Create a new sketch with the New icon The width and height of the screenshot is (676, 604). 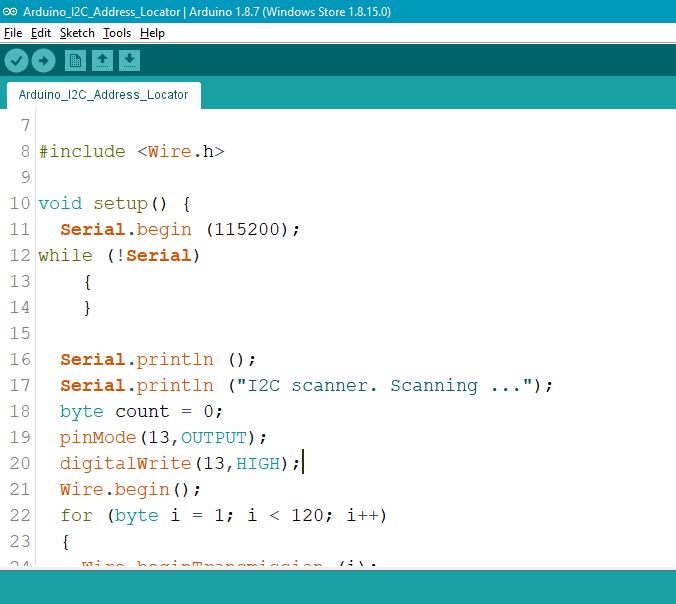(75, 60)
